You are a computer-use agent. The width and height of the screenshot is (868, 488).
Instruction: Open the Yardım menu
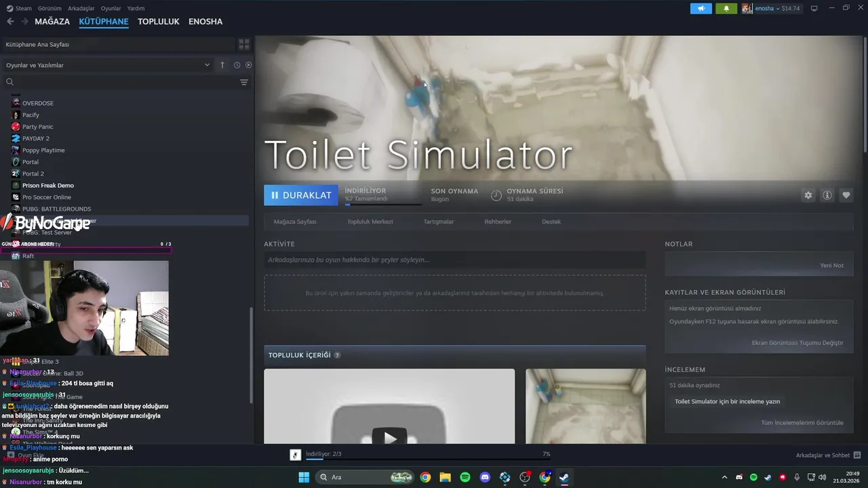136,8
